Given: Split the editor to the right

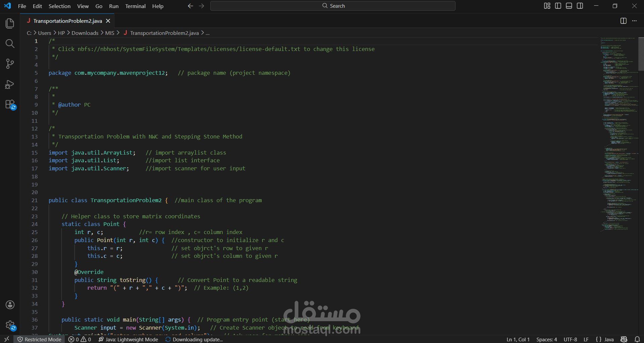Looking at the screenshot, I should click(624, 21).
